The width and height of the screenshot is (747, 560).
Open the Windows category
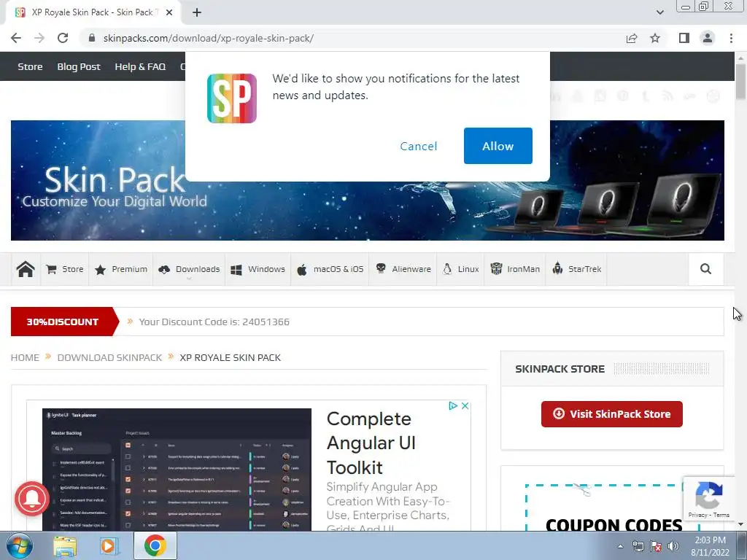[258, 269]
